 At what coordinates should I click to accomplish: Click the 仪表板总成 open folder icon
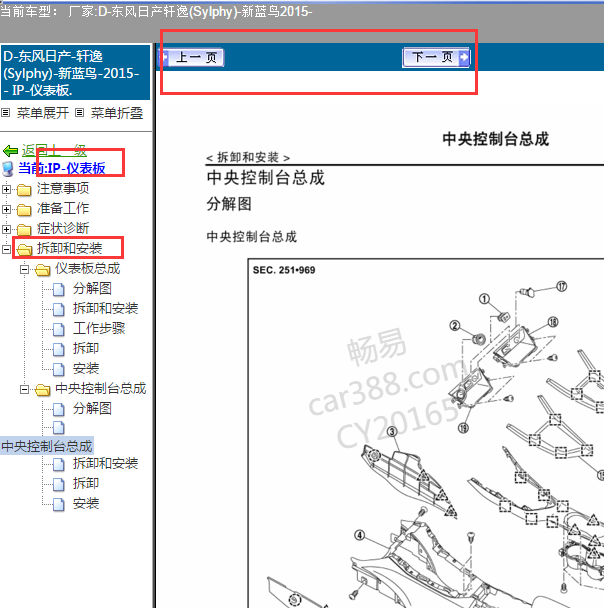click(x=43, y=269)
